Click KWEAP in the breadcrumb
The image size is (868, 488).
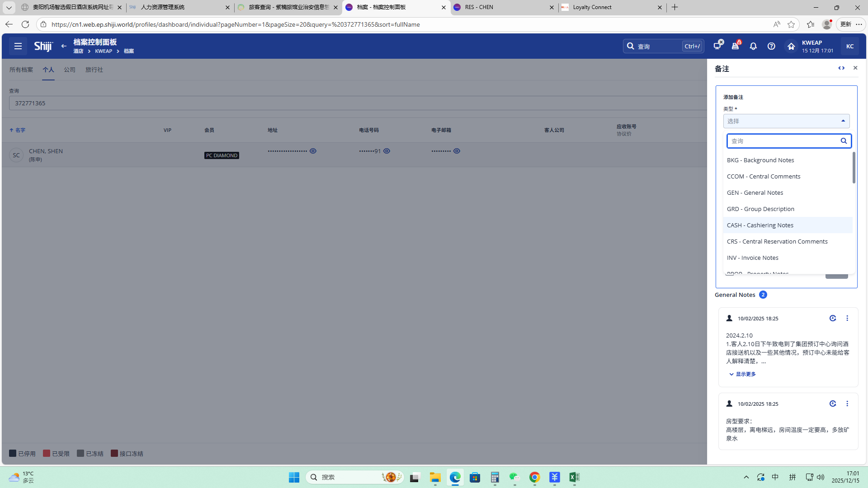point(104,51)
